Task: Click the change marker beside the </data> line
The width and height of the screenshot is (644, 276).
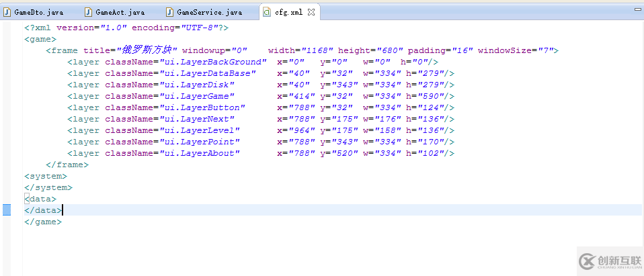Action: tap(7, 210)
